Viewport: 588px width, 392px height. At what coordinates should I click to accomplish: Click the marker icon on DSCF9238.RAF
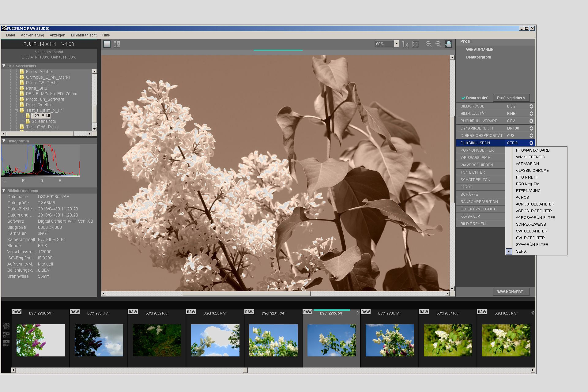coord(533,313)
